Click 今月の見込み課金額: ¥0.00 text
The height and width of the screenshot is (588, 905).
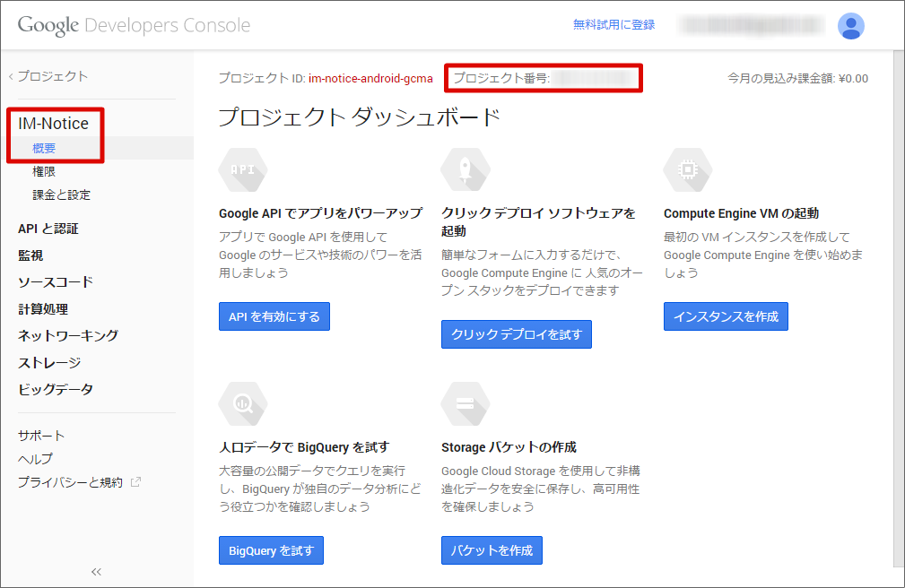[x=797, y=79]
